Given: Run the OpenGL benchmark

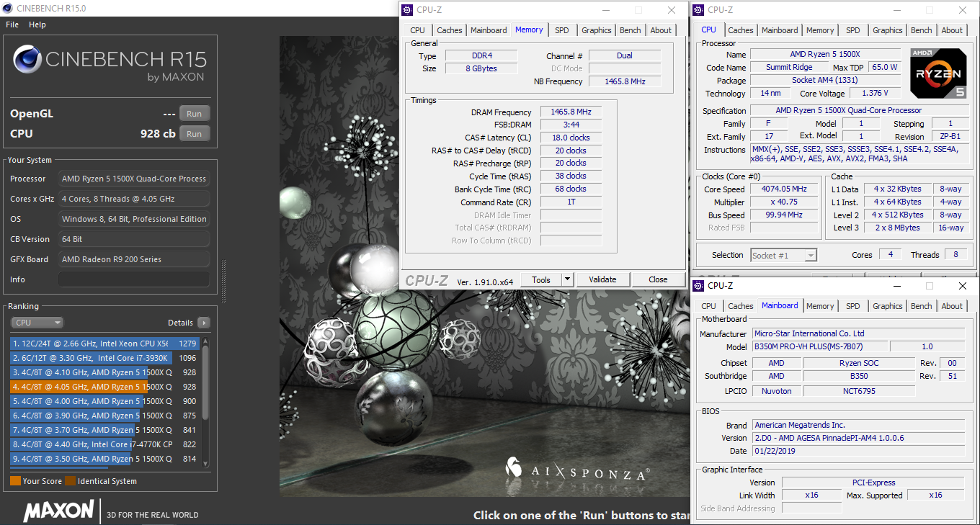Looking at the screenshot, I should click(x=195, y=113).
